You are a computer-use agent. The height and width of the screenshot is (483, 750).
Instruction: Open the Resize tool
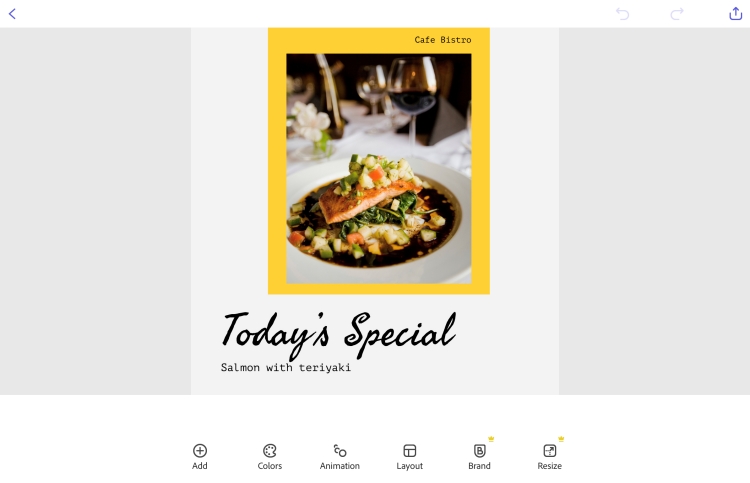[x=550, y=450]
